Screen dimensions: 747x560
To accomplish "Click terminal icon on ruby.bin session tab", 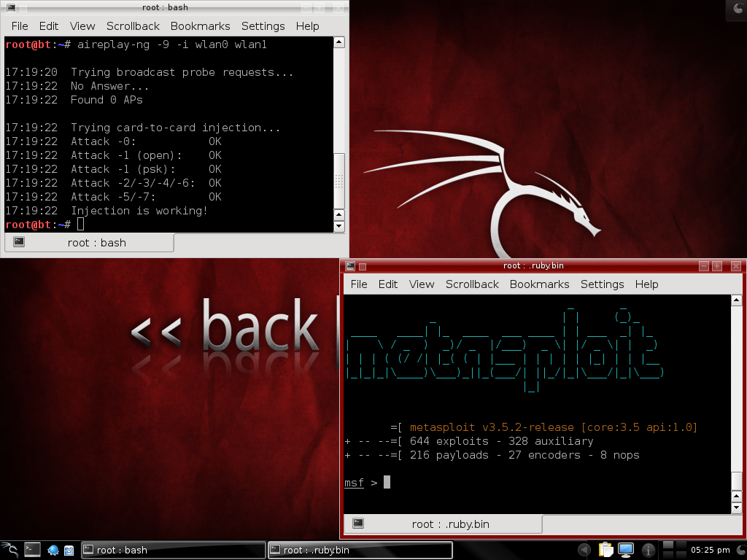I will [358, 524].
